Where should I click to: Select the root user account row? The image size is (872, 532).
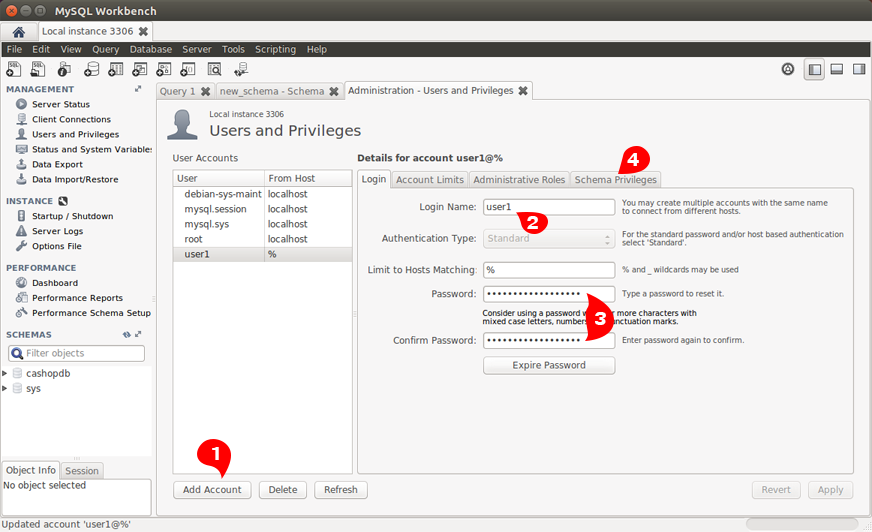click(262, 239)
